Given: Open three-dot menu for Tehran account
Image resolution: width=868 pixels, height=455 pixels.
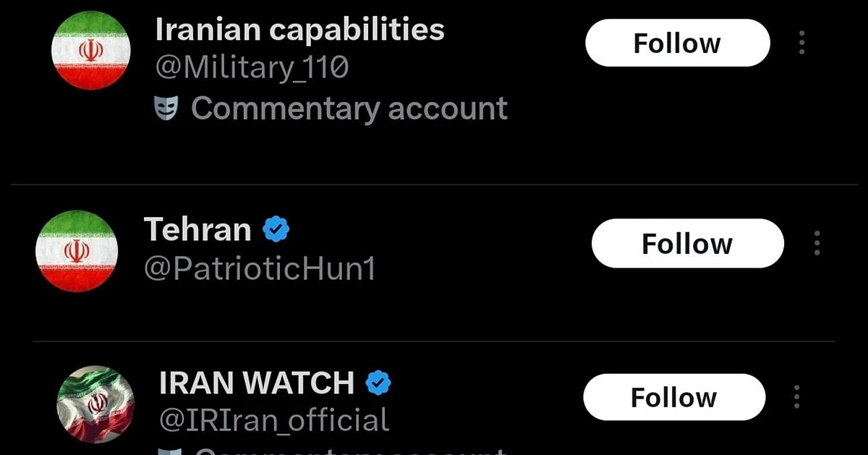Looking at the screenshot, I should pos(817,244).
